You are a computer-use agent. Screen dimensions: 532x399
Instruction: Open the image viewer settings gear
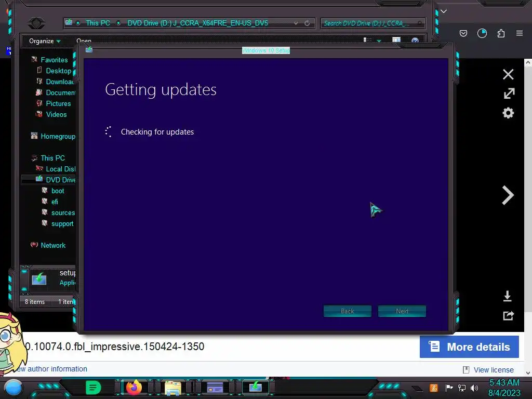point(508,113)
